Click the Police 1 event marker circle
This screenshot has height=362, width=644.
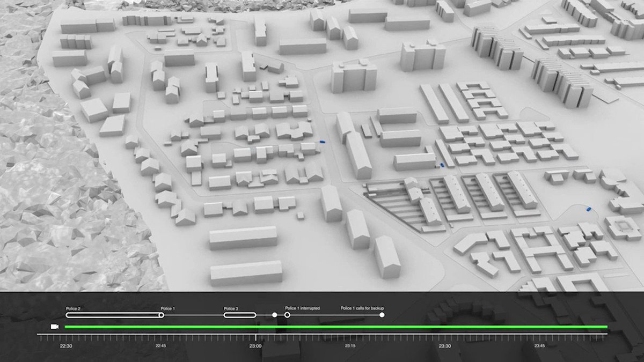(161, 315)
